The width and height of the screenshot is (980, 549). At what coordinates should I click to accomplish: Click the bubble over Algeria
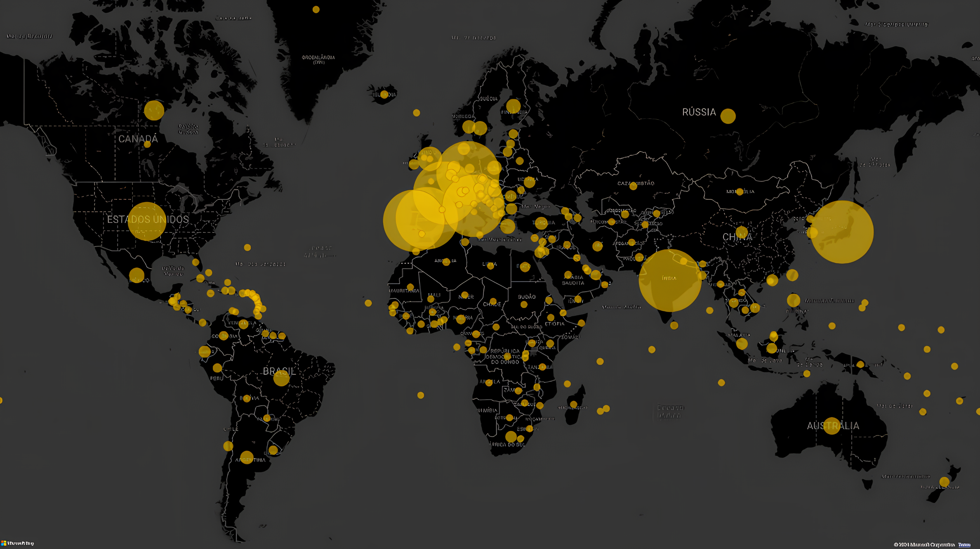point(446,262)
